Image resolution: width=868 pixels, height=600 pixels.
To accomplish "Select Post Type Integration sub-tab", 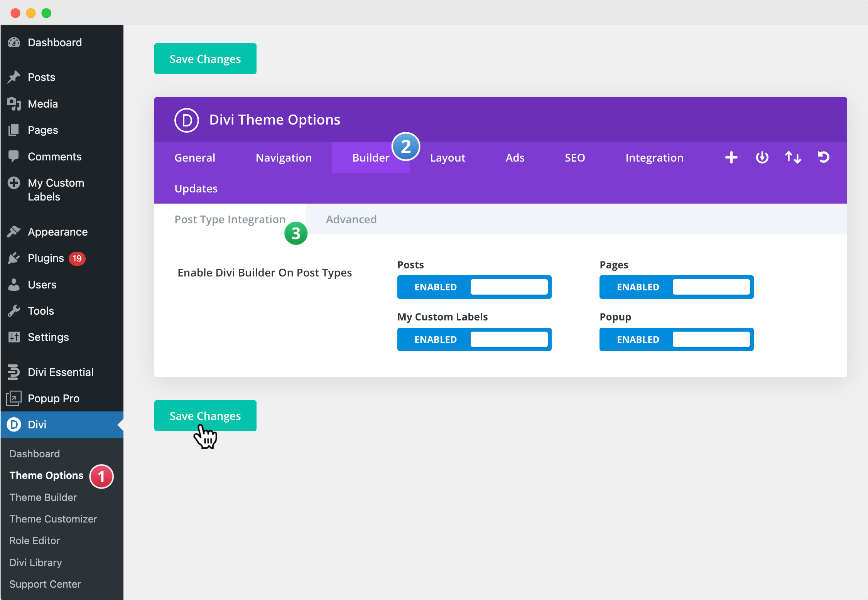I will [230, 219].
